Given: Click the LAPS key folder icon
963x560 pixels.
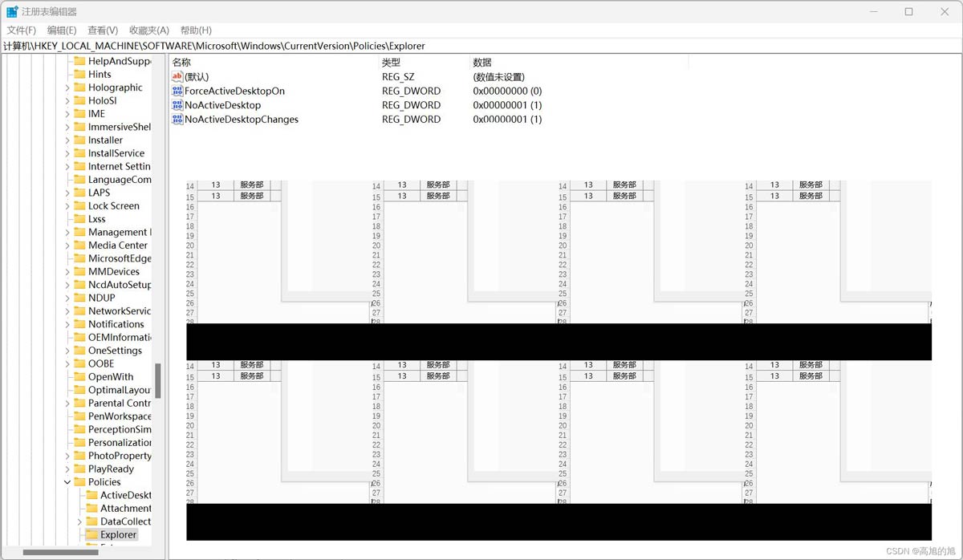Looking at the screenshot, I should tap(79, 193).
